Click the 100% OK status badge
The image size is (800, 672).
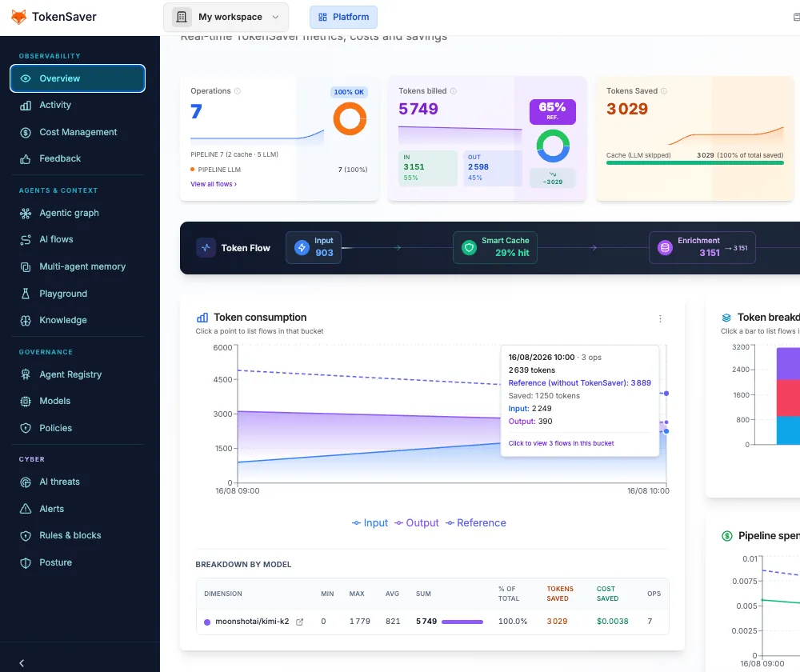pos(349,92)
